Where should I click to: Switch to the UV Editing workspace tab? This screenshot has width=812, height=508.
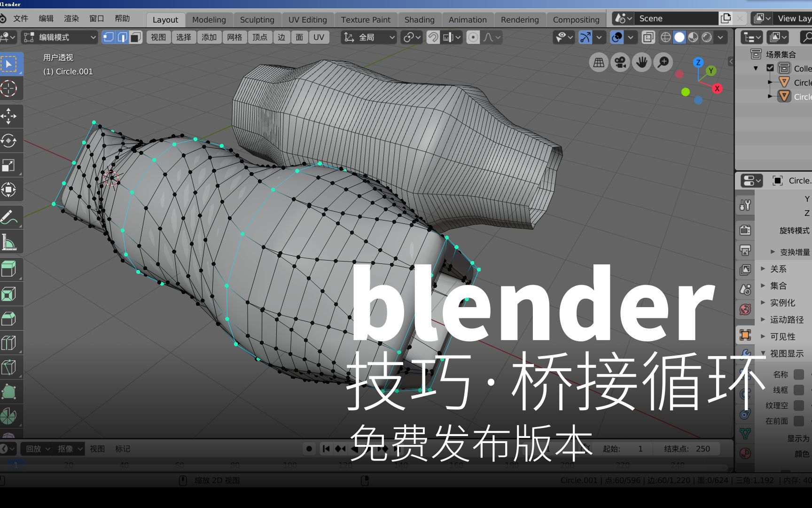click(308, 19)
